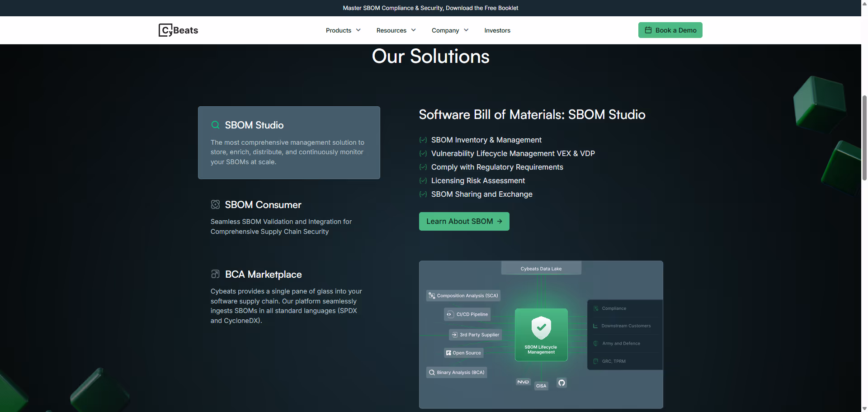Image resolution: width=868 pixels, height=412 pixels.
Task: Click the Downstream Customers chart icon
Action: click(595, 326)
